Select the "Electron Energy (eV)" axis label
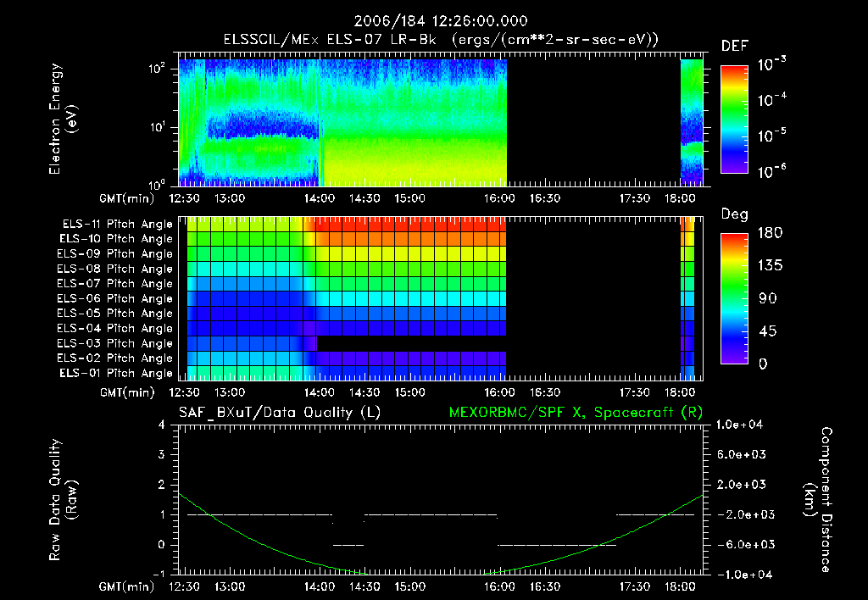The height and width of the screenshot is (600, 868). [x=63, y=119]
